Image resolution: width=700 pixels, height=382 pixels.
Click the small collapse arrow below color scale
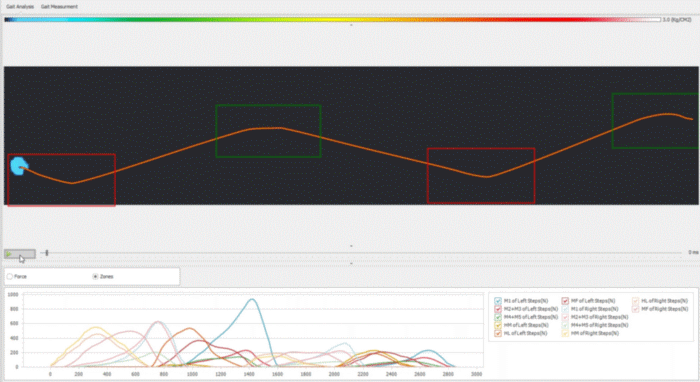click(351, 25)
